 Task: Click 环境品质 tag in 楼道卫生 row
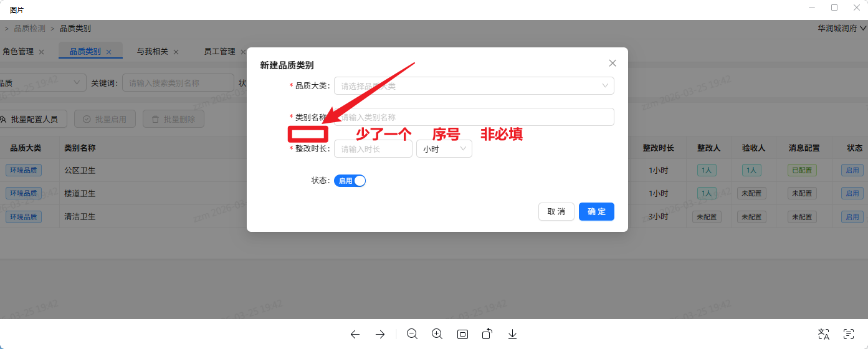pos(24,193)
